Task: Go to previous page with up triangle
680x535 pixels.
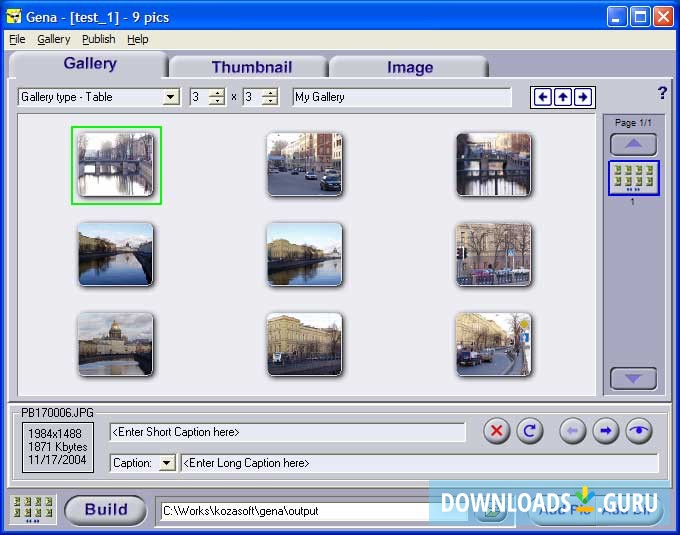Action: point(633,144)
